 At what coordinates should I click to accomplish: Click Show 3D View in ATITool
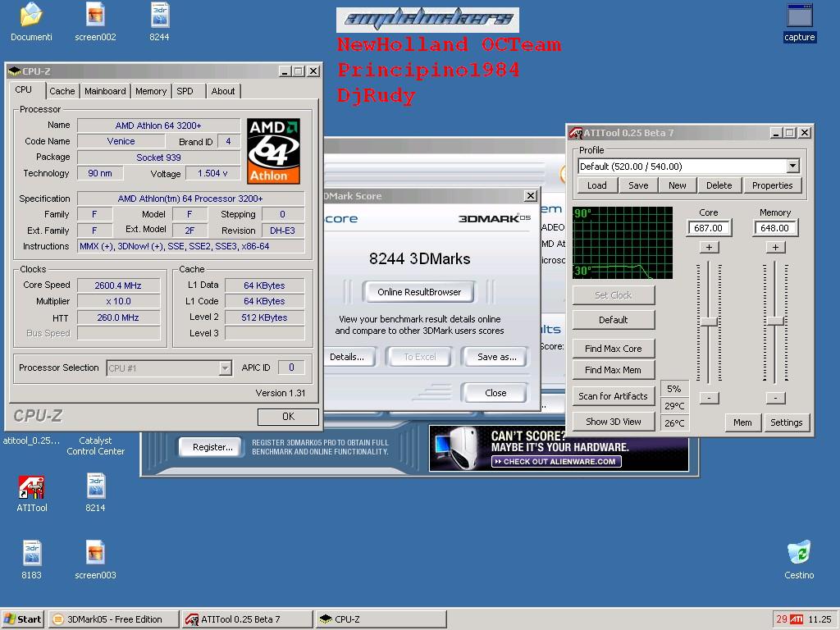[614, 422]
